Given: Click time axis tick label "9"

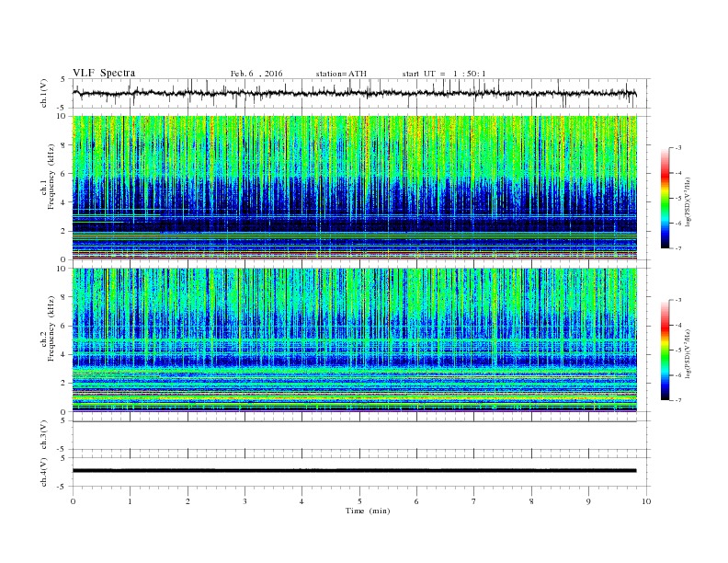Looking at the screenshot, I should click(588, 501).
